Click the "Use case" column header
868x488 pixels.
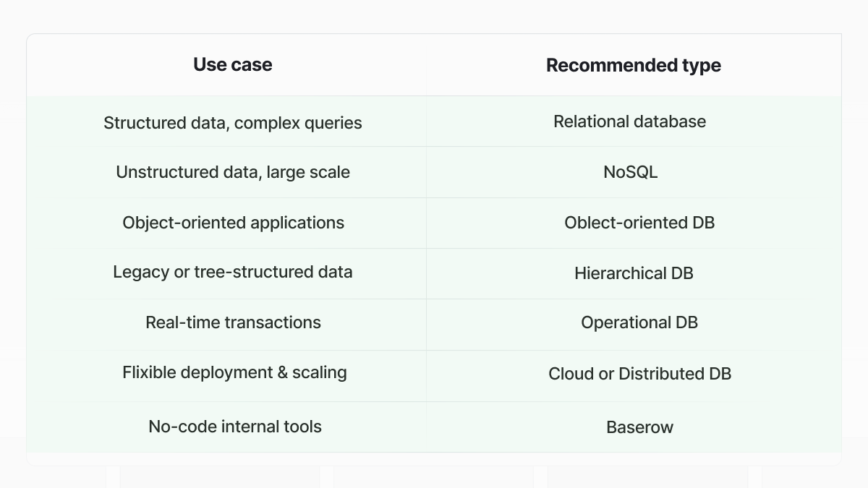[232, 65]
